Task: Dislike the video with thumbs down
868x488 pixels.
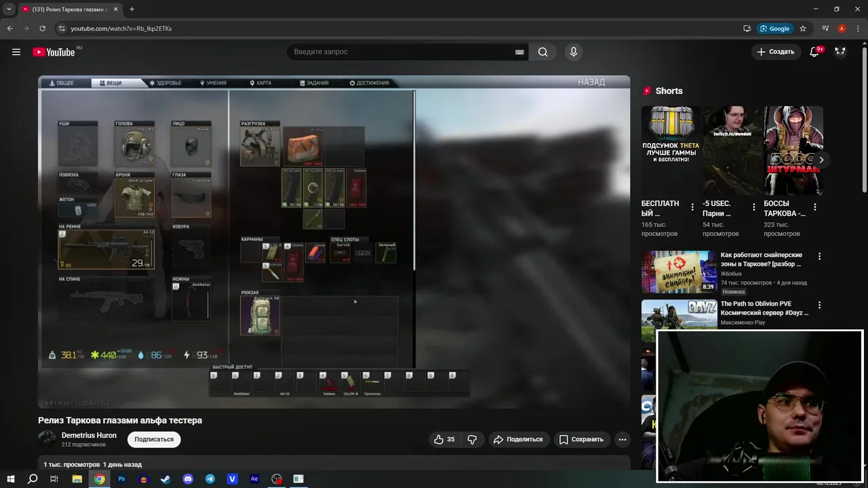Action: pos(472,439)
